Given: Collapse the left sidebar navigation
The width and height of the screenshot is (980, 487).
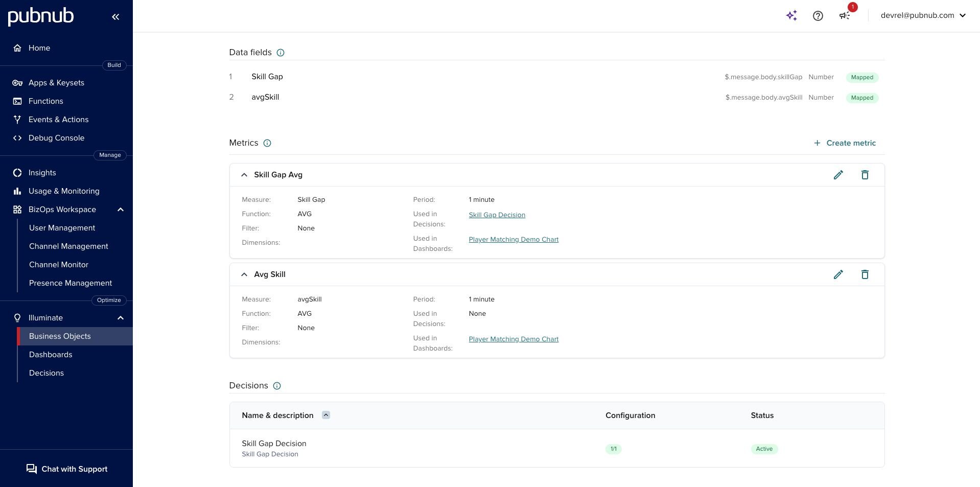Looking at the screenshot, I should [115, 17].
